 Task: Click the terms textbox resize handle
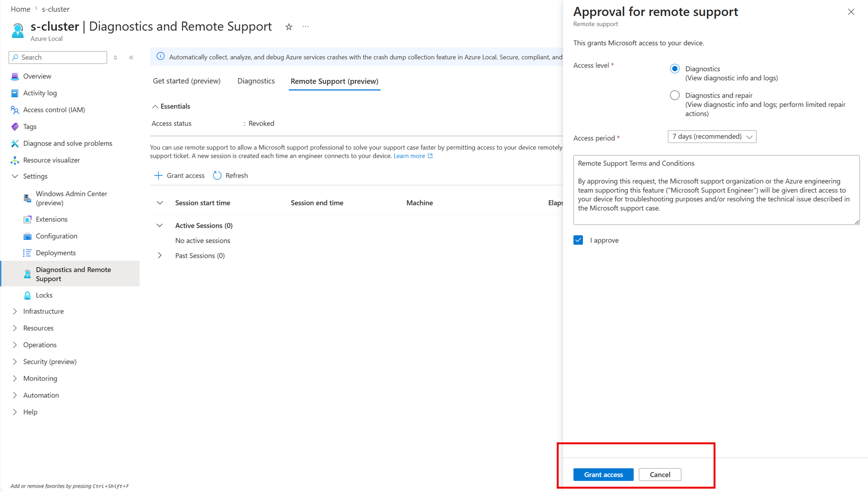pos(857,222)
